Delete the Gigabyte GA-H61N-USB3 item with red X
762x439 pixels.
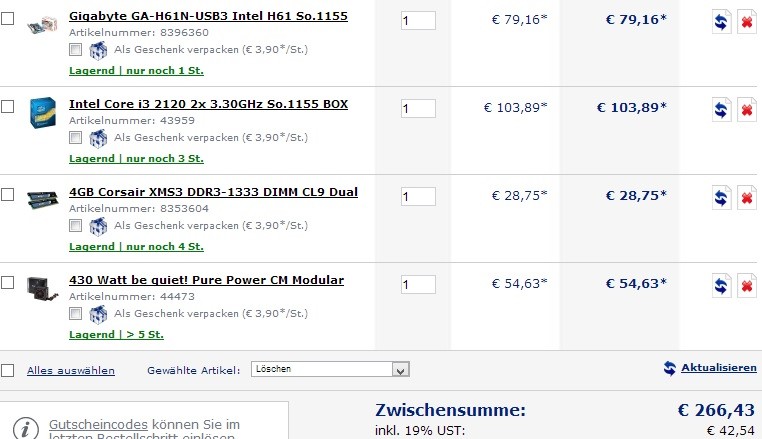coord(746,22)
